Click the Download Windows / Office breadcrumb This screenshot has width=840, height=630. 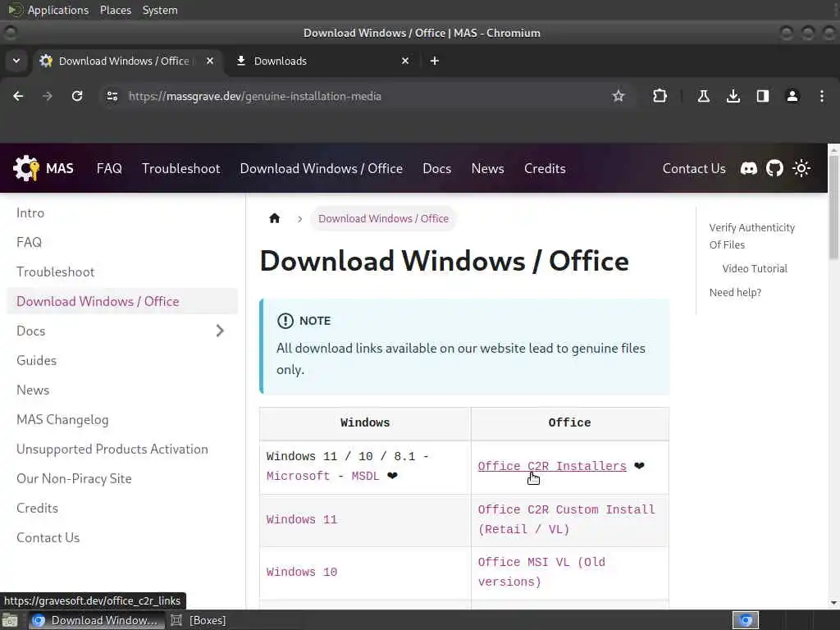click(384, 218)
